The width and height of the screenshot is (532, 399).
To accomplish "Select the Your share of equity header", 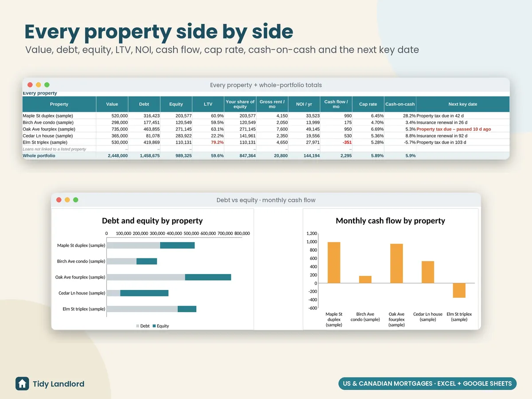I will tap(240, 104).
